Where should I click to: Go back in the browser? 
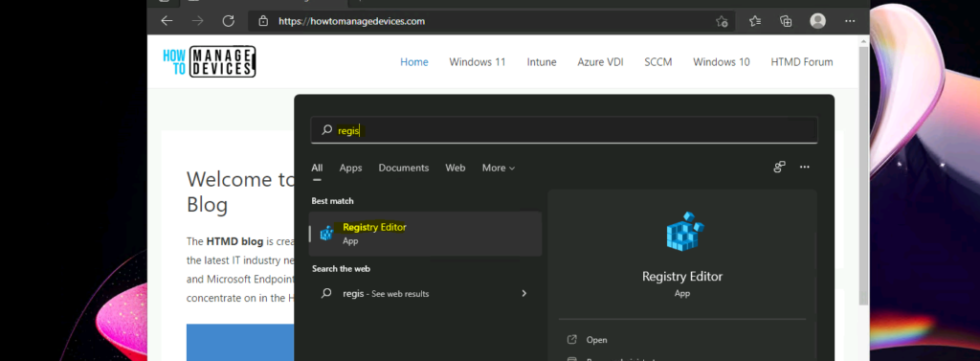(167, 21)
